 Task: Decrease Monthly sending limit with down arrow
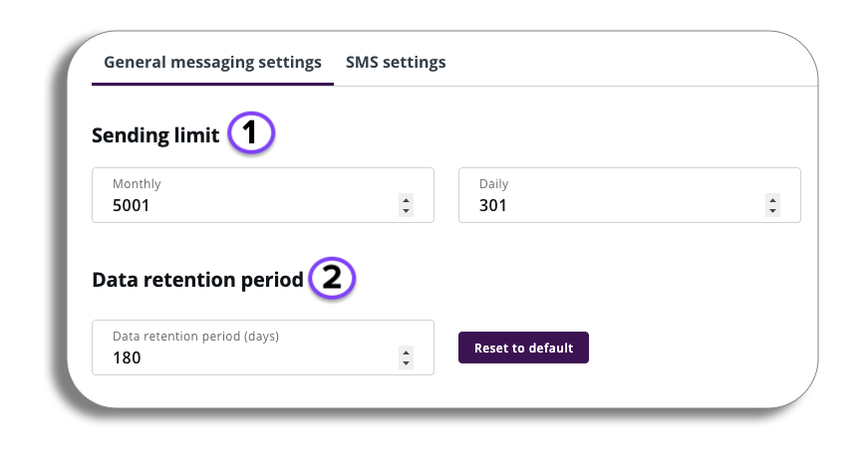coord(406,211)
